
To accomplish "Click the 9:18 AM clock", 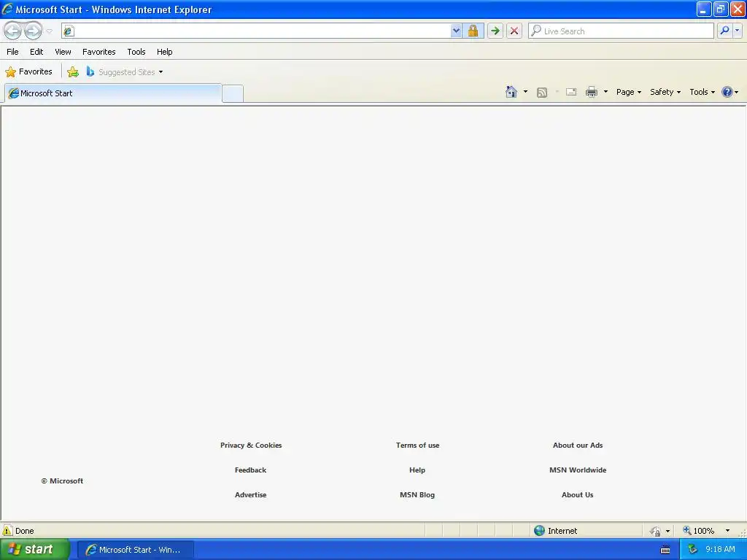I will coord(720,550).
